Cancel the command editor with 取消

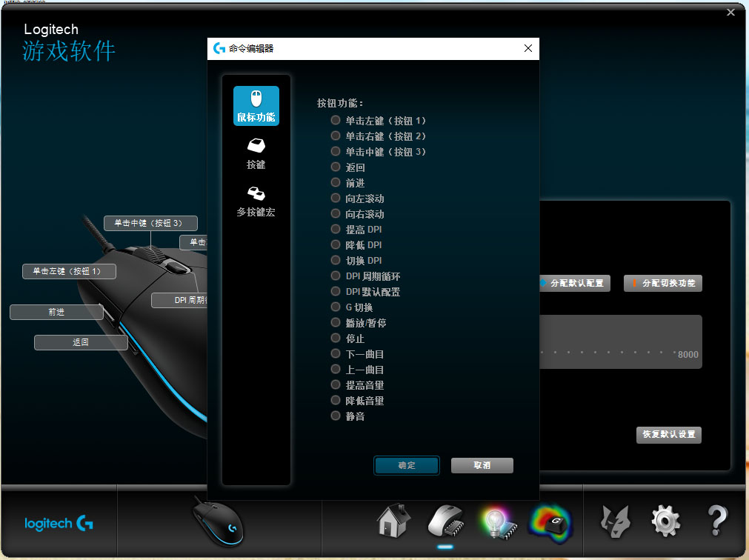[482, 465]
